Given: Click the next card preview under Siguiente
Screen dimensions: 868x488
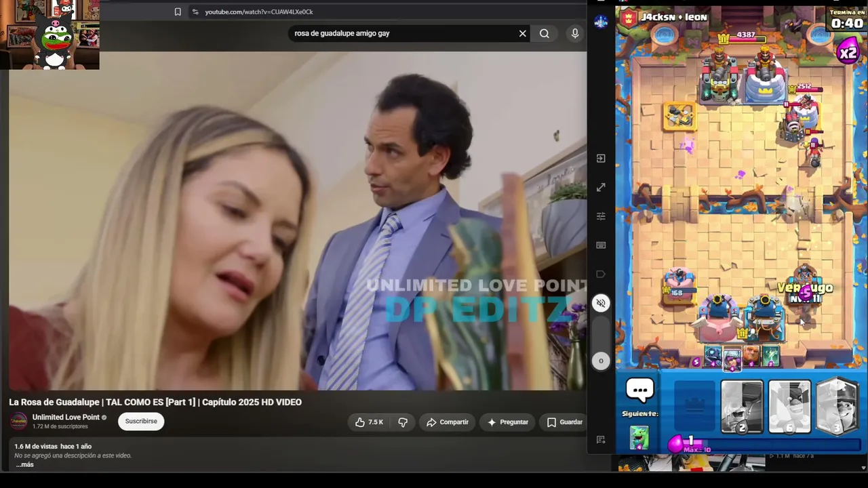Looking at the screenshot, I should pos(639,437).
